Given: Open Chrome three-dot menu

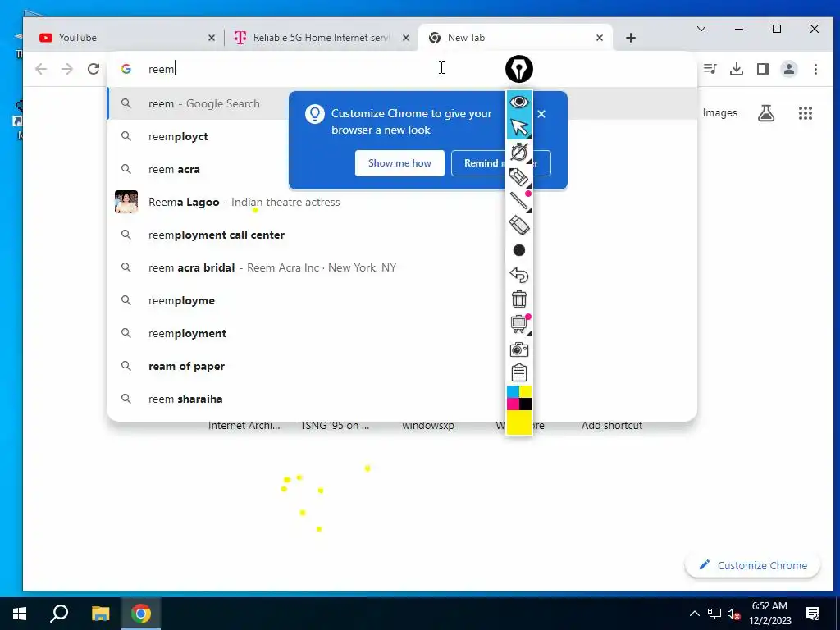Looking at the screenshot, I should (815, 69).
